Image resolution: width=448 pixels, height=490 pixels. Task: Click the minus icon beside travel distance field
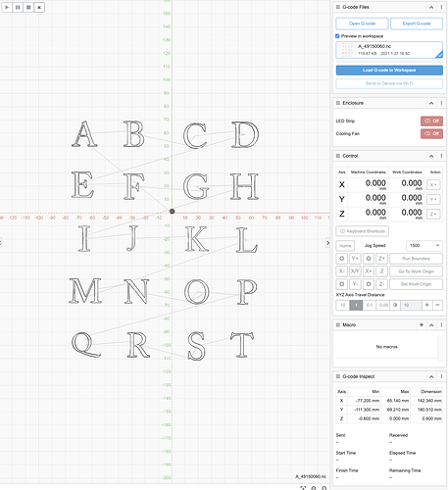point(437,305)
